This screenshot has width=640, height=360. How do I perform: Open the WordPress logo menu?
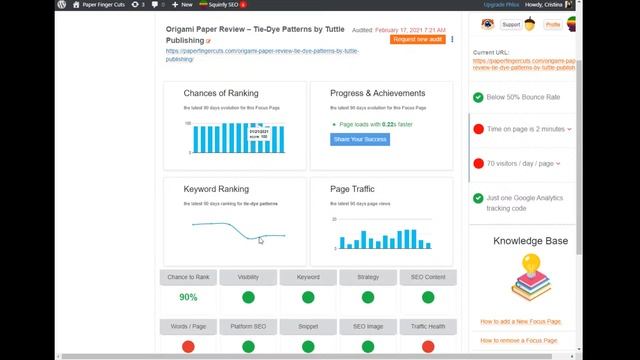(62, 4)
